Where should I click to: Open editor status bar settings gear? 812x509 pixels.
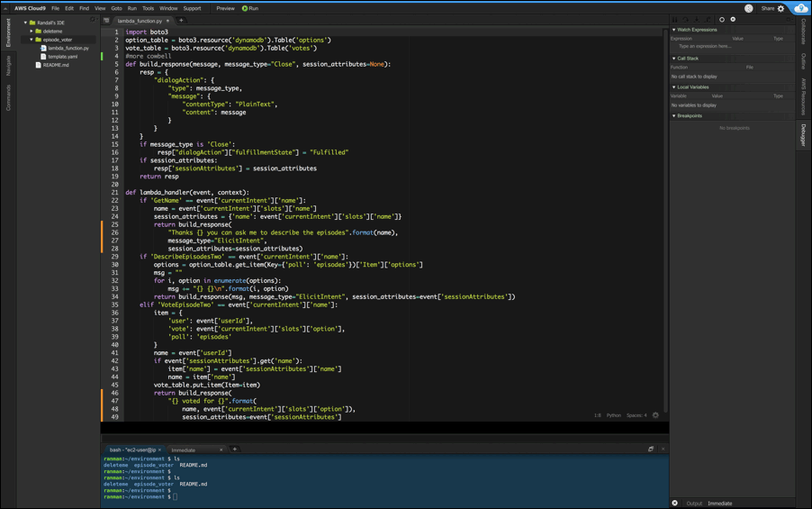[x=655, y=415]
